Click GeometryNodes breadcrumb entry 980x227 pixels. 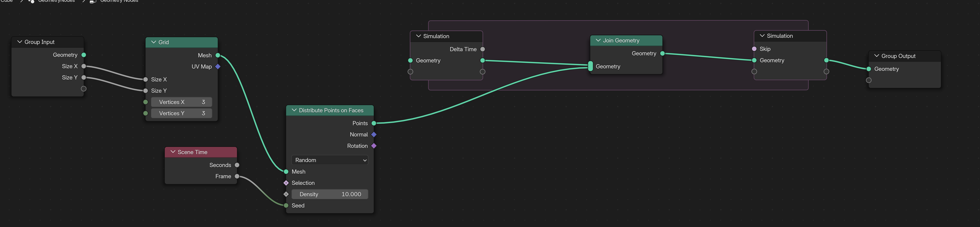point(56,1)
